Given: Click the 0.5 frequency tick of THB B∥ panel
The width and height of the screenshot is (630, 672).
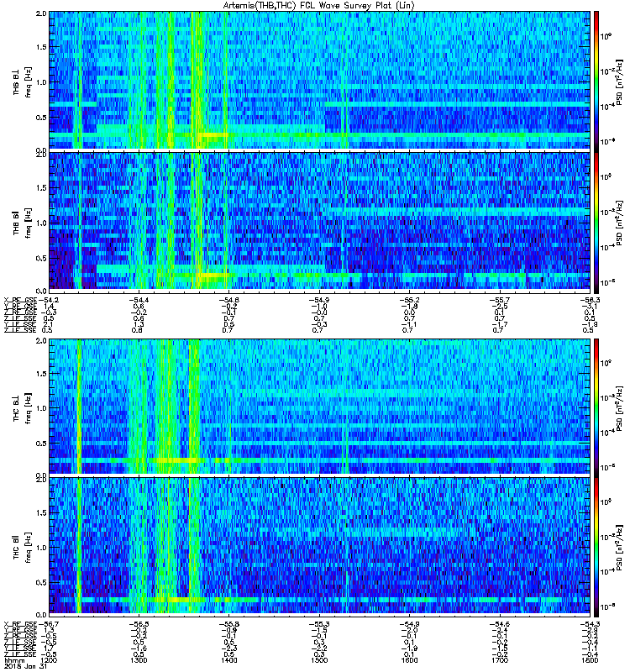Looking at the screenshot, I should pos(41,258).
